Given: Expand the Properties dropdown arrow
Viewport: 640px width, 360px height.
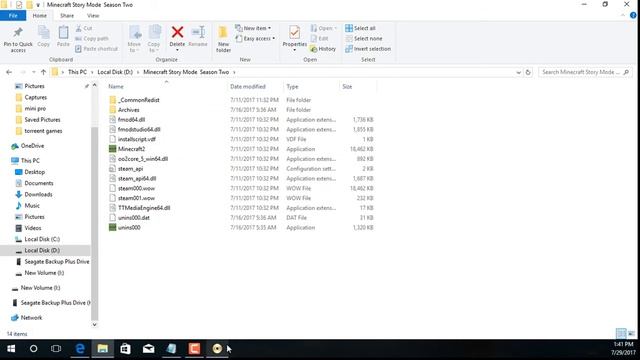Looking at the screenshot, I should pyautogui.click(x=294, y=50).
